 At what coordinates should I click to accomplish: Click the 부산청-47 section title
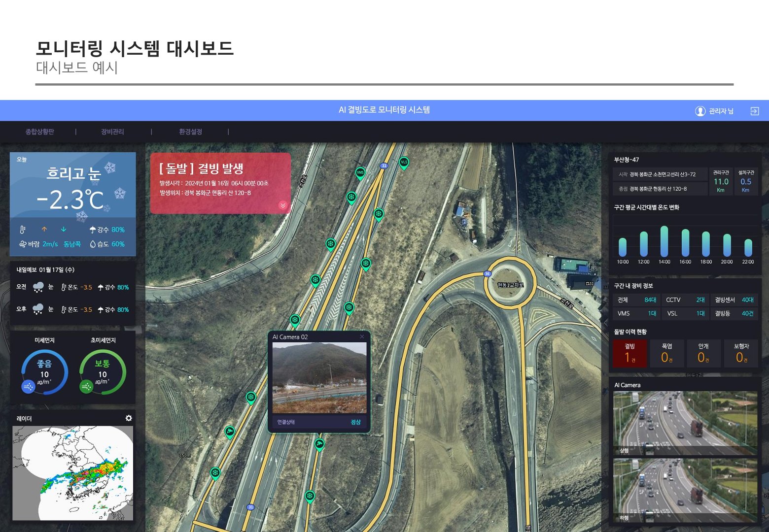[627, 160]
